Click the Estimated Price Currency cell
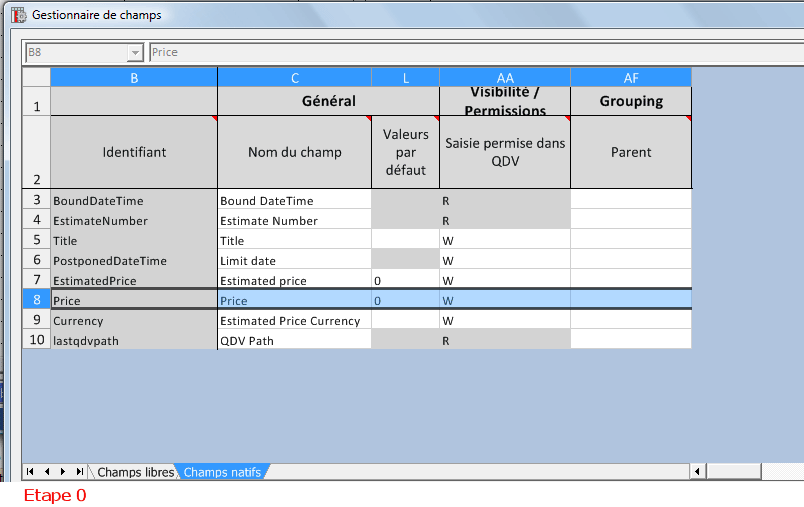The width and height of the screenshot is (804, 507). click(x=295, y=320)
